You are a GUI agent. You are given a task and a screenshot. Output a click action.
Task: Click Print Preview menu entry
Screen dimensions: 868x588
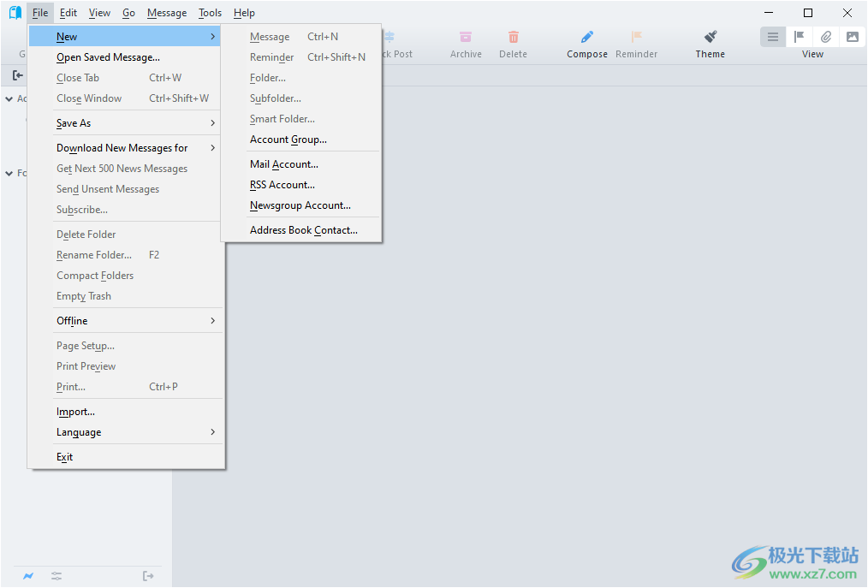pos(126,366)
